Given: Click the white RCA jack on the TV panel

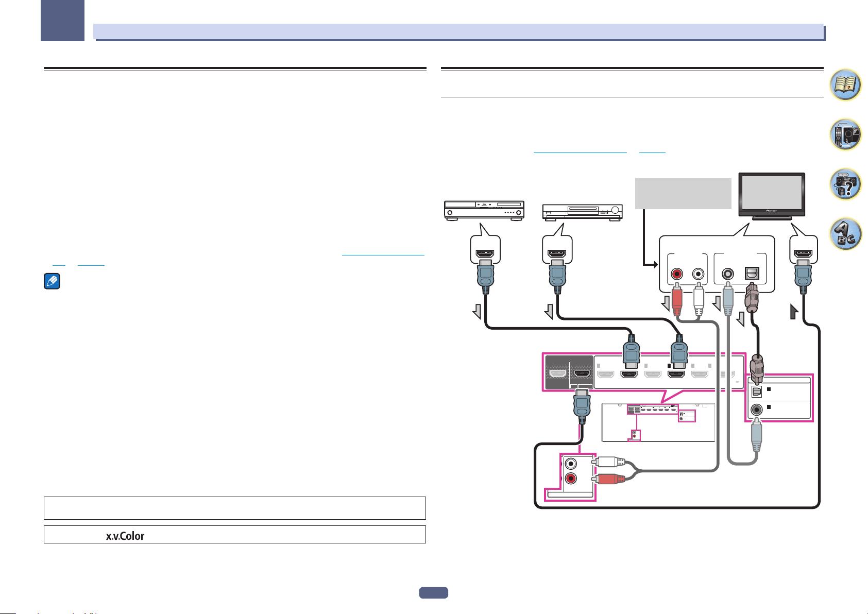Looking at the screenshot, I should pyautogui.click(x=699, y=273).
